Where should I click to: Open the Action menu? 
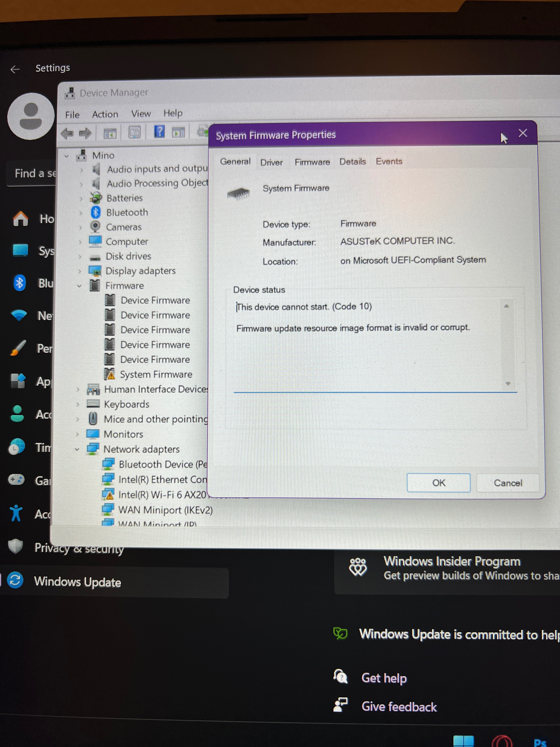(105, 114)
